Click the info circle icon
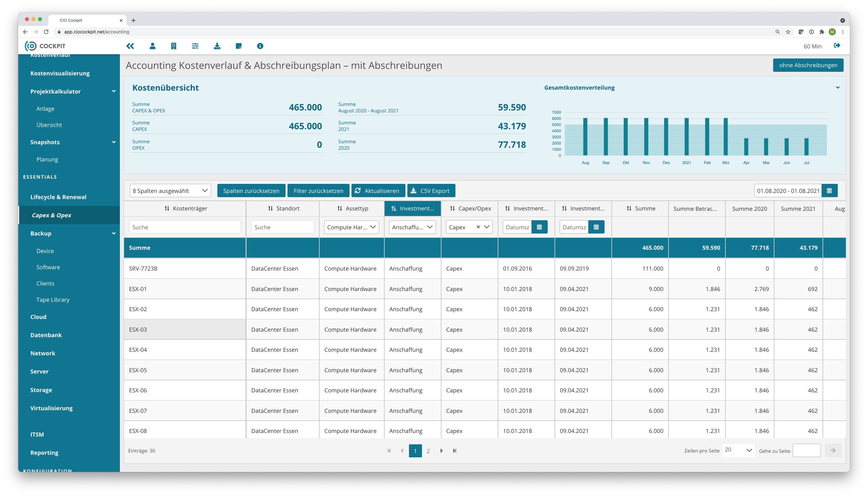The height and width of the screenshot is (496, 868). click(260, 46)
